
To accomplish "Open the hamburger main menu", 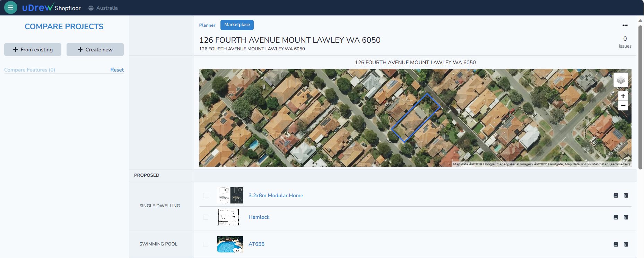I will pyautogui.click(x=10, y=7).
